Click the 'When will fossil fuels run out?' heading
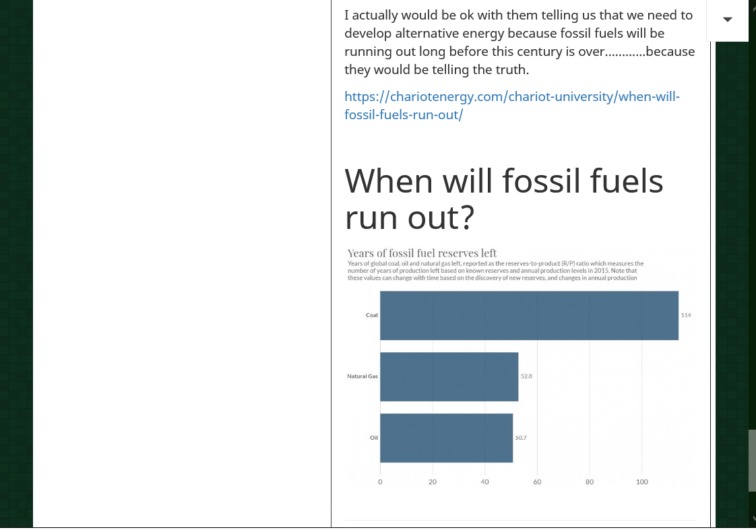 503,199
